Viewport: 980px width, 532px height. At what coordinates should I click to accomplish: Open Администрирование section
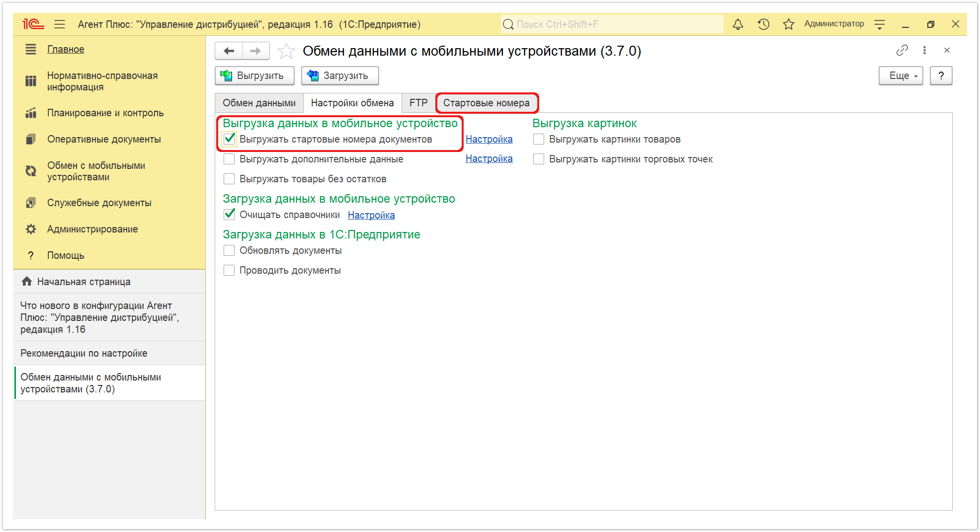click(92, 229)
